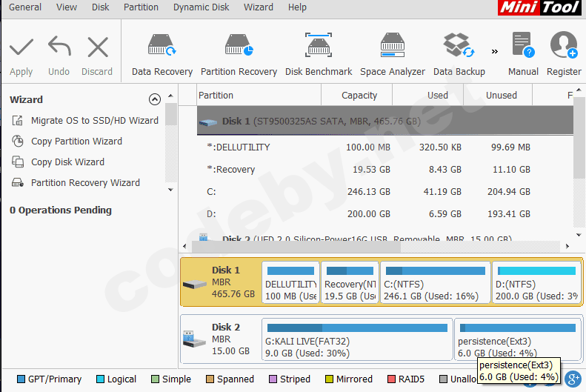586x392 pixels.
Task: Select the *:Recovery partition row
Action: tap(385, 169)
